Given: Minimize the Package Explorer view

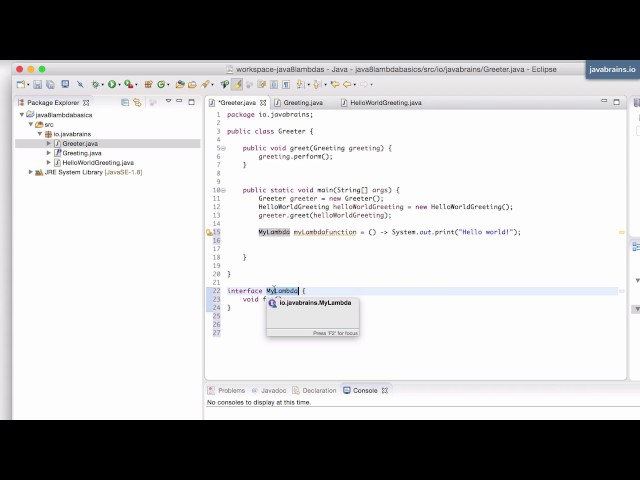Looking at the screenshot, I should tap(179, 100).
